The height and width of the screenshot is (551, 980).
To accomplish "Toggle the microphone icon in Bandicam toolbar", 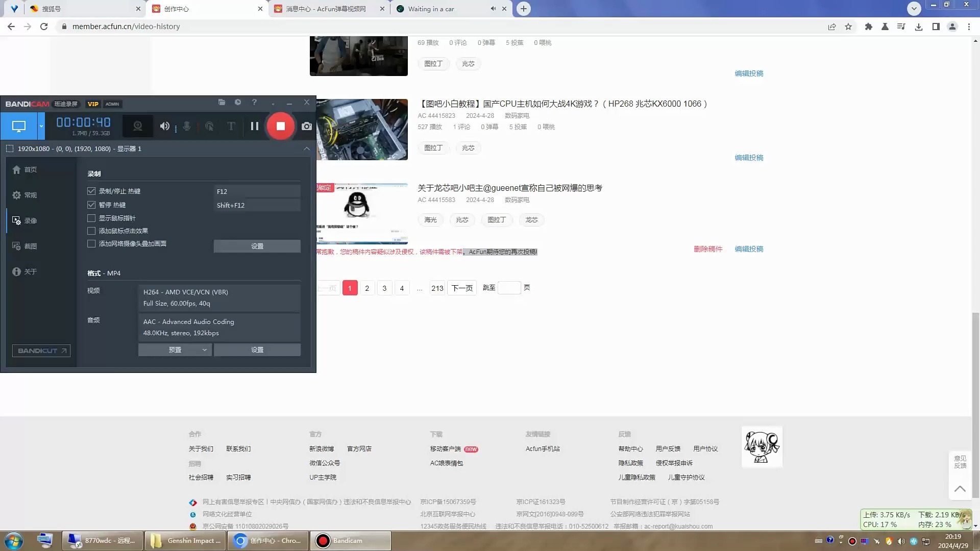I will click(x=187, y=126).
